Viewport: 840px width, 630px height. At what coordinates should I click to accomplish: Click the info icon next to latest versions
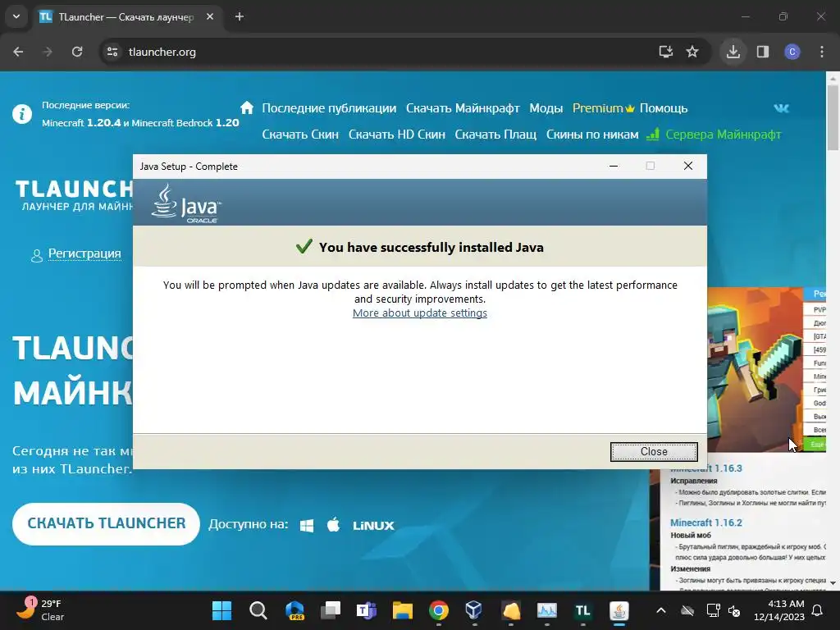tap(22, 114)
